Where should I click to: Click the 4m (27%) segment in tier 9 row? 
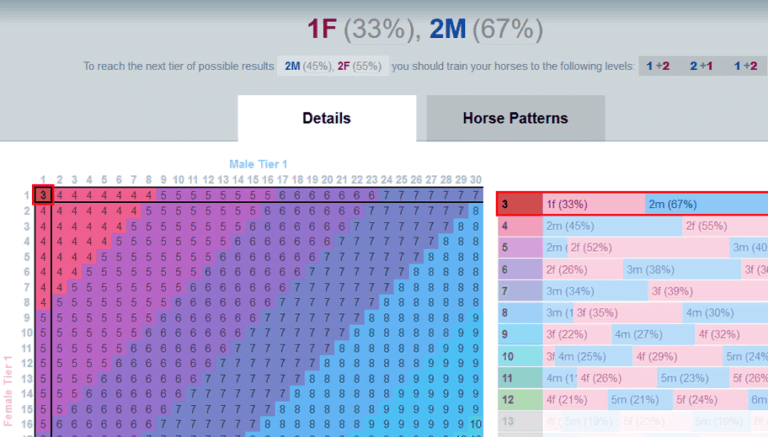653,334
